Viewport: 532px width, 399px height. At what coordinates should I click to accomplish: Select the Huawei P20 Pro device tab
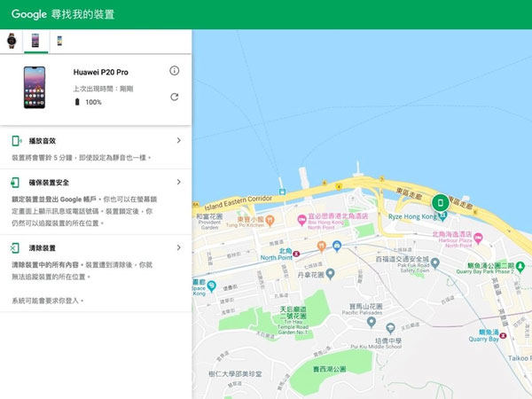pos(35,41)
